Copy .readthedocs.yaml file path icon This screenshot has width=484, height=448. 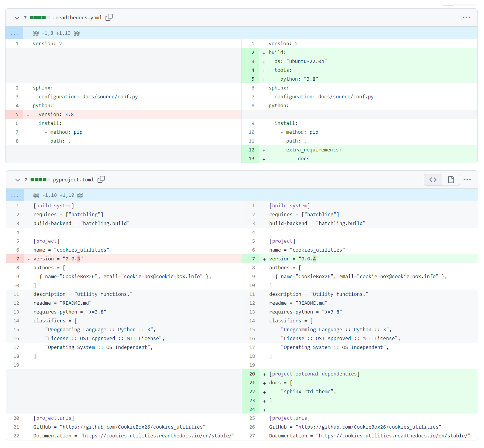coord(109,17)
